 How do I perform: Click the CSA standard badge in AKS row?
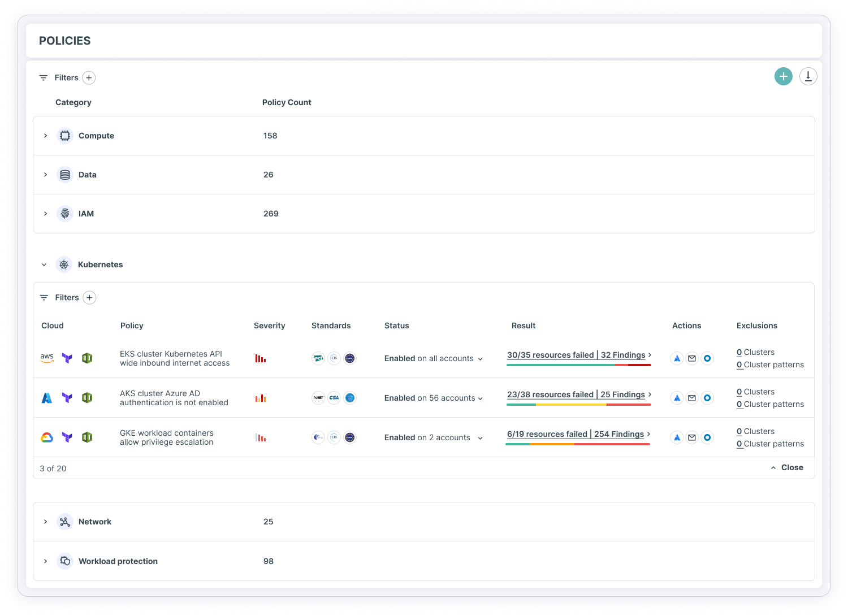pyautogui.click(x=334, y=398)
